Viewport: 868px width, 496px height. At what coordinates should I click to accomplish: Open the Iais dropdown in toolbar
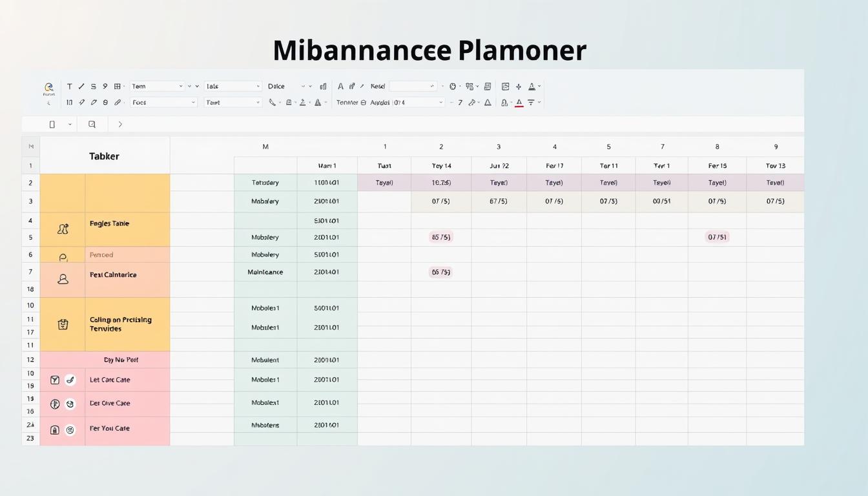[233, 86]
